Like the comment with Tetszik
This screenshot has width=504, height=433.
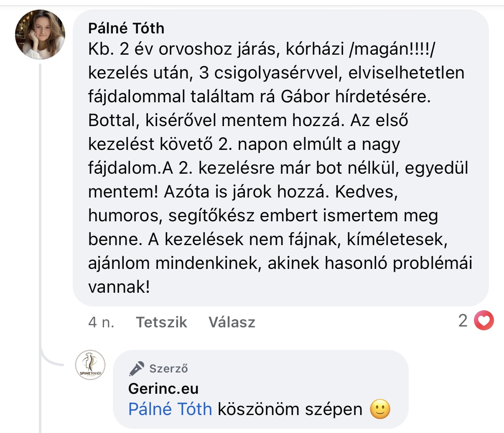[161, 322]
